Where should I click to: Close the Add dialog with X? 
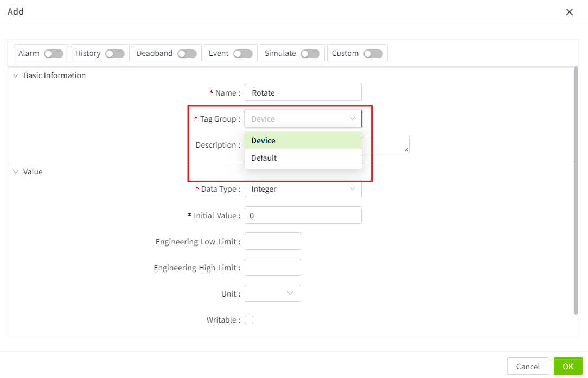point(569,12)
